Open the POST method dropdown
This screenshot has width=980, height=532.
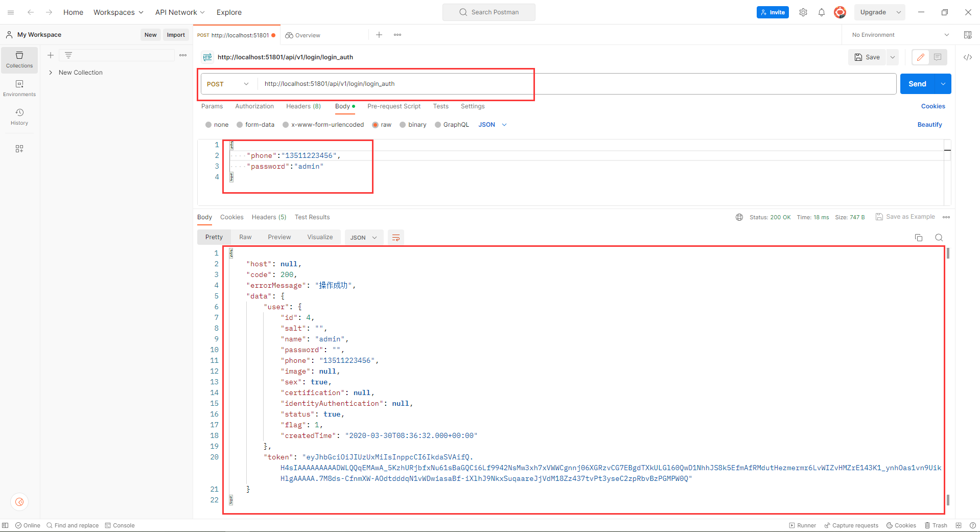click(x=228, y=84)
